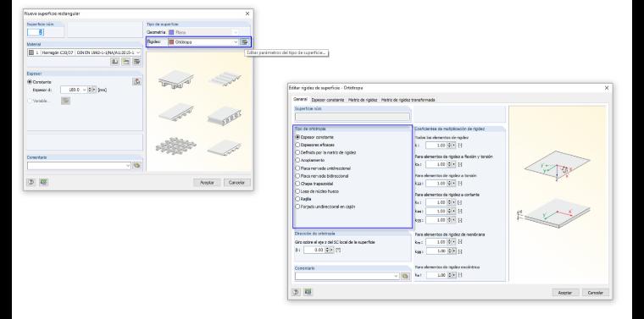644x319 pixels.
Task: Click the β rotation angle field
Action: coord(314,250)
